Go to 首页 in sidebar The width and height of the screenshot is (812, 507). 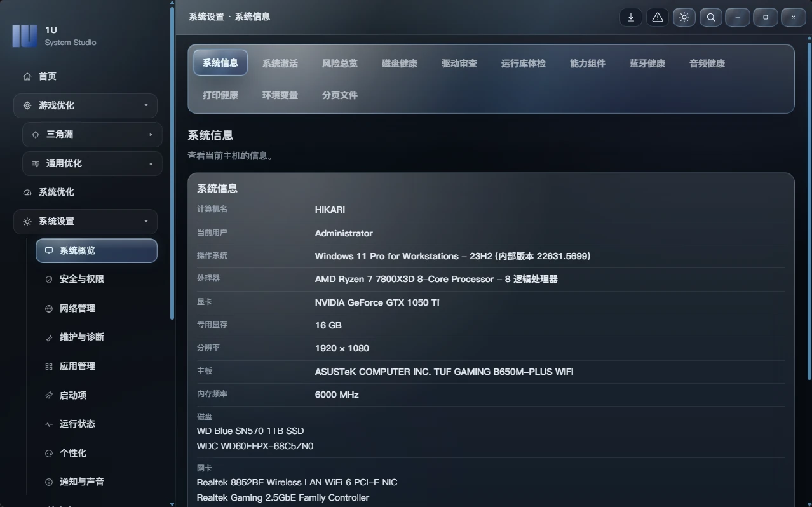(85, 76)
